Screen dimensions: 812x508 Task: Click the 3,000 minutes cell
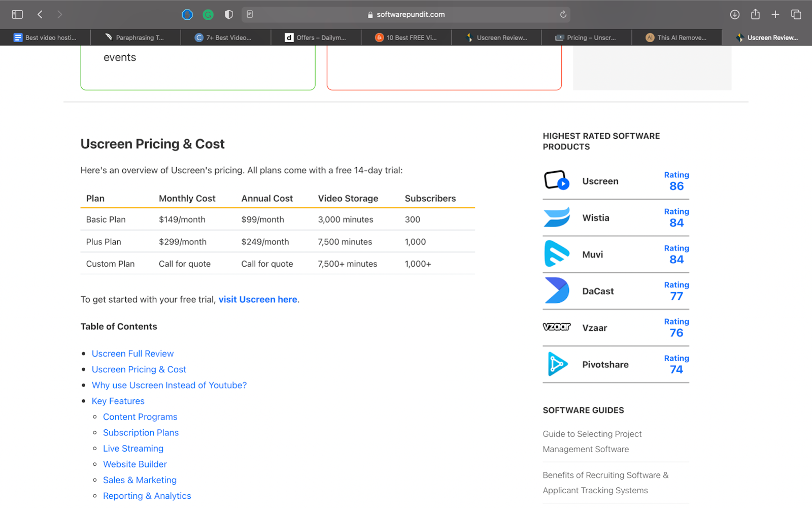click(x=346, y=219)
